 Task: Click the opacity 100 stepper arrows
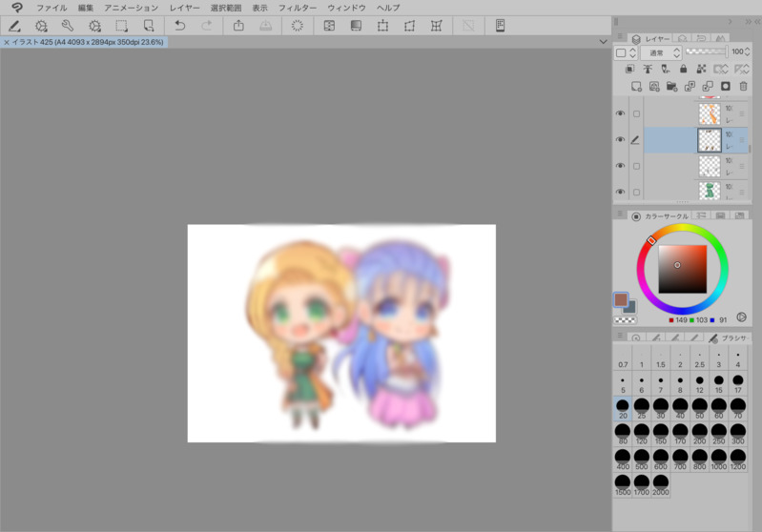pos(748,51)
